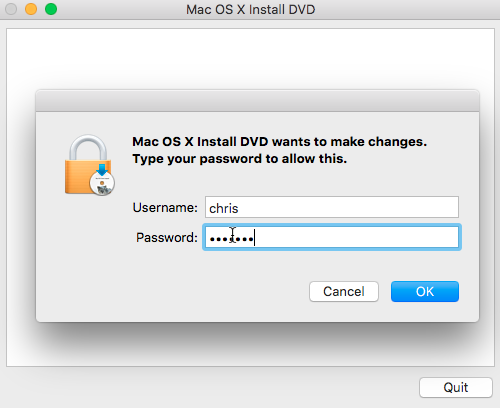The width and height of the screenshot is (500, 408).
Task: Click the grayed-out close window button
Action: 11,9
